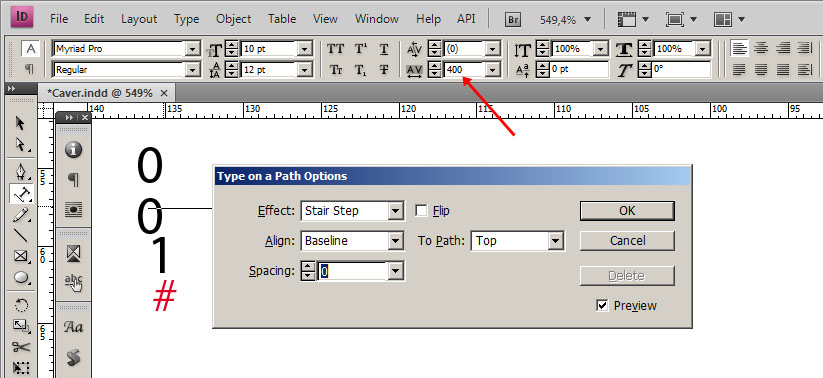This screenshot has width=823, height=378.
Task: Click the Spacing field stepper arrows
Action: [309, 271]
